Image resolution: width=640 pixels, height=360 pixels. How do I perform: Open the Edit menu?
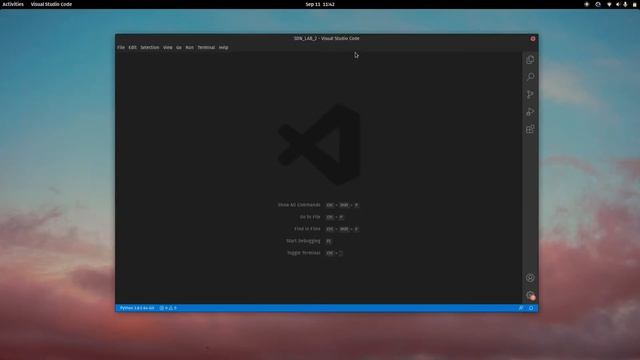point(132,47)
